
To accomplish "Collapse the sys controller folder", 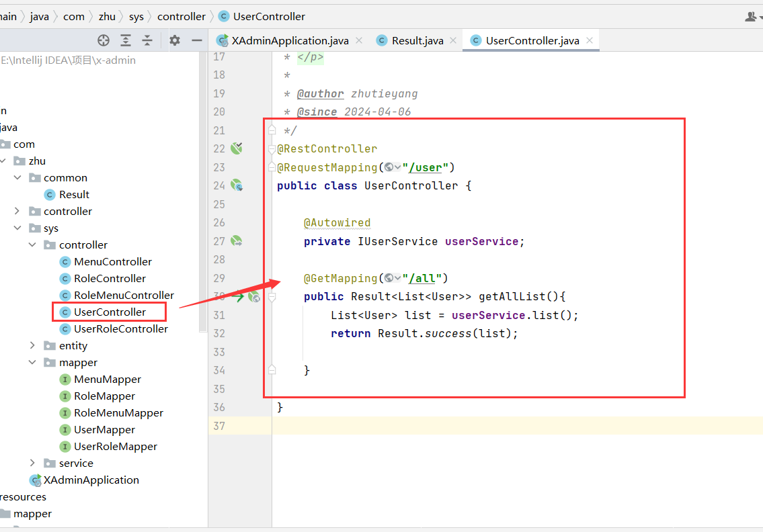I will click(32, 245).
